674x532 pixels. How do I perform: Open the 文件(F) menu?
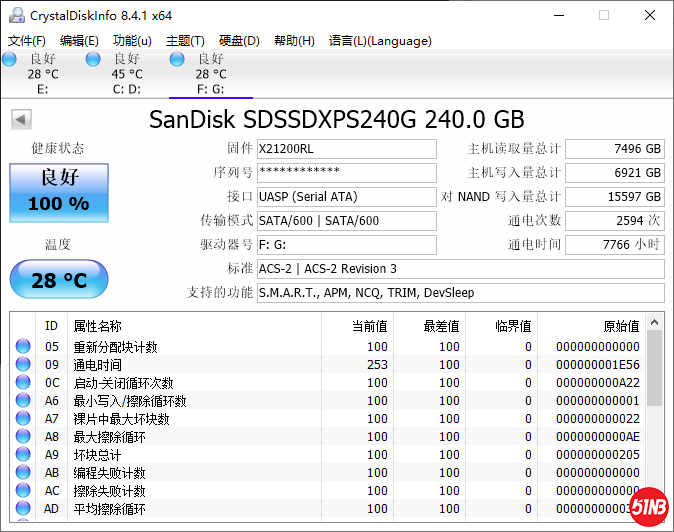pos(27,41)
